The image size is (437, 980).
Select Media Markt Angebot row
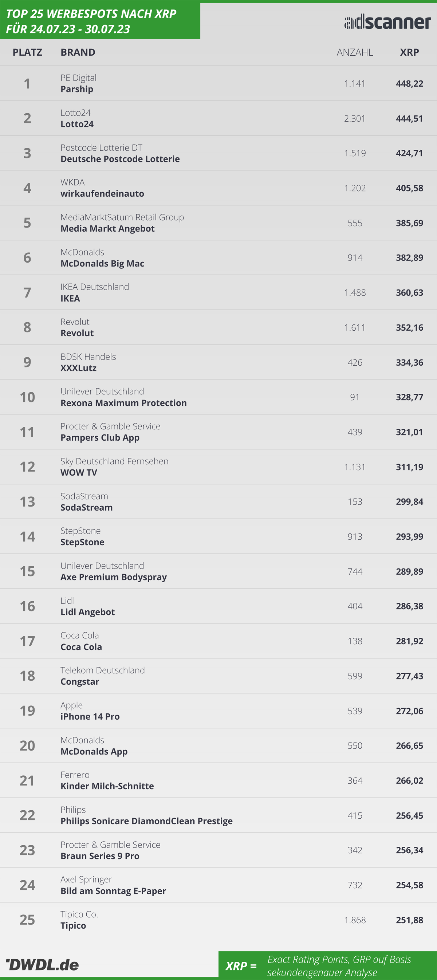click(218, 223)
